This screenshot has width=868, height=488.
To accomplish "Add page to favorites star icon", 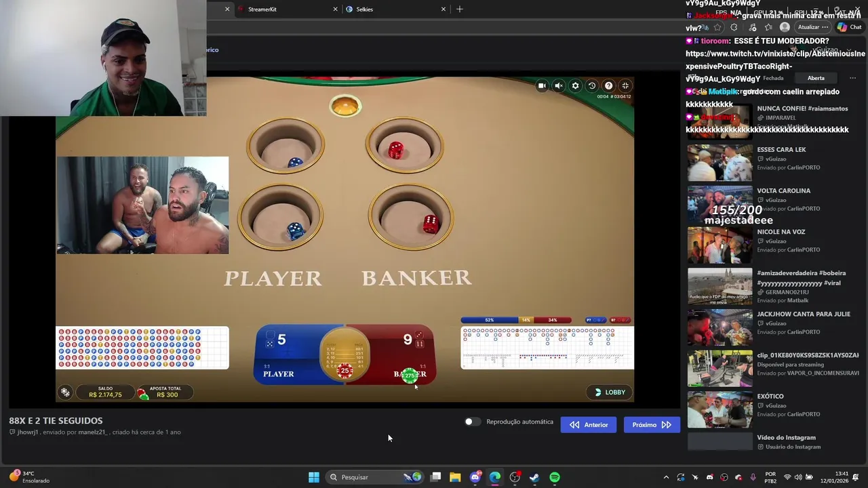I will (717, 27).
